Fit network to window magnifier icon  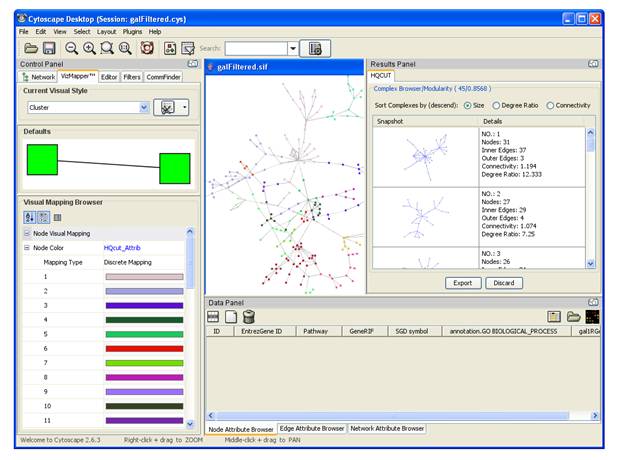125,48
